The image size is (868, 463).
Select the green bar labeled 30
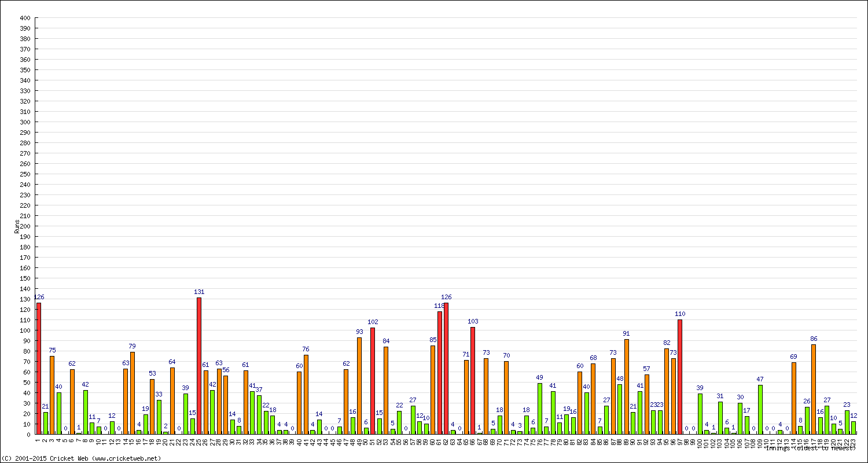[x=740, y=418]
